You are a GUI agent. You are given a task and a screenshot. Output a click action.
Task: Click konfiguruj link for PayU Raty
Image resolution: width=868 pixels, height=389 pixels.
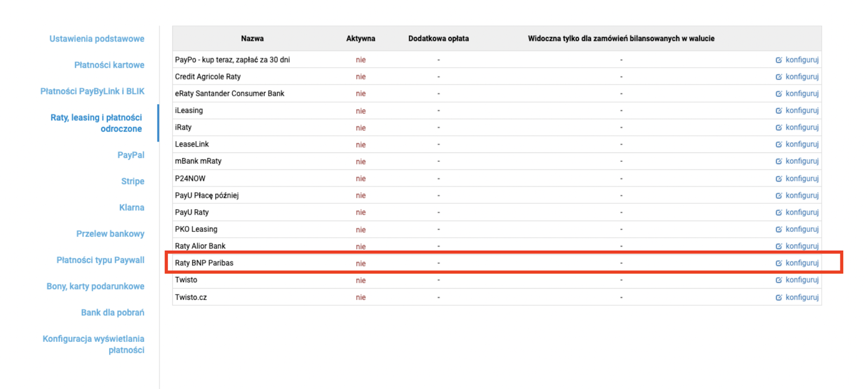(x=802, y=212)
